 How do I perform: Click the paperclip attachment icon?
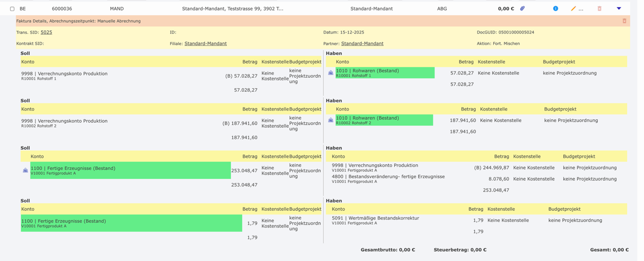[522, 9]
